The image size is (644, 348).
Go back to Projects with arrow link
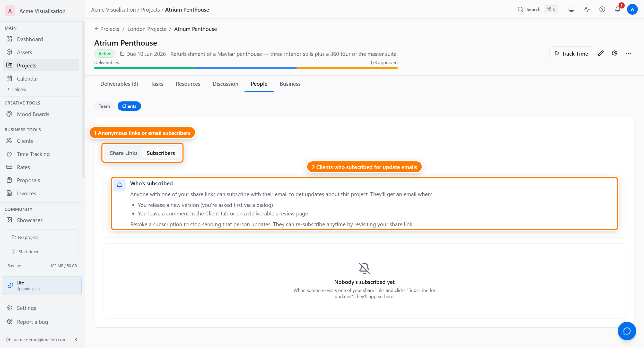pos(107,29)
